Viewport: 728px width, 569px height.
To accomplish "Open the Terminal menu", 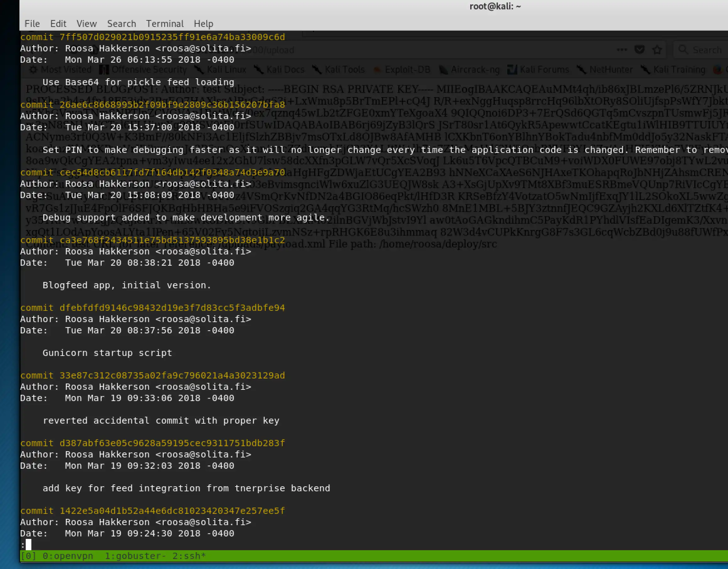I will point(165,23).
